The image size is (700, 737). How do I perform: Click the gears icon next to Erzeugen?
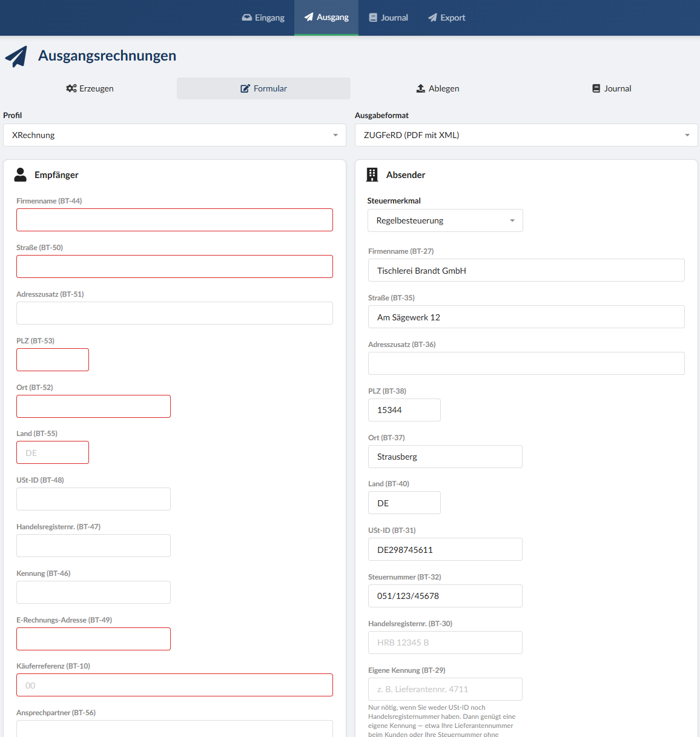coord(71,88)
